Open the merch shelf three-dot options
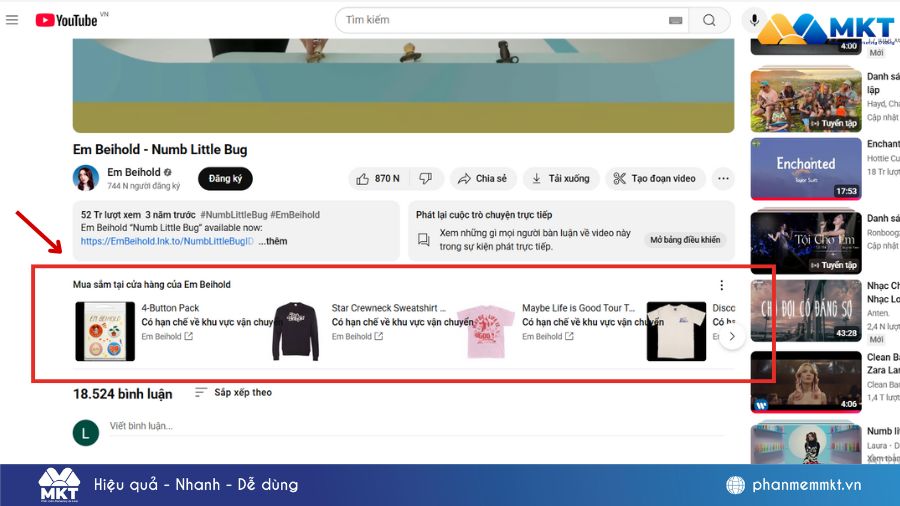 pyautogui.click(x=722, y=285)
